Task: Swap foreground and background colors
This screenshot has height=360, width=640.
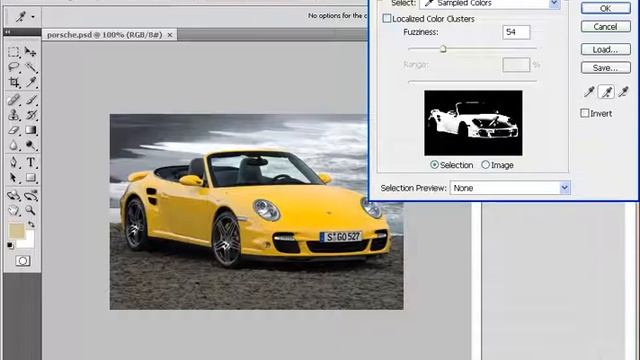Action: [31, 224]
